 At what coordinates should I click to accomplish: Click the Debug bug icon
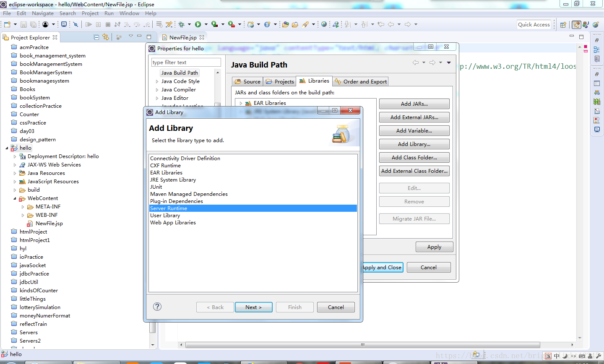coord(181,24)
